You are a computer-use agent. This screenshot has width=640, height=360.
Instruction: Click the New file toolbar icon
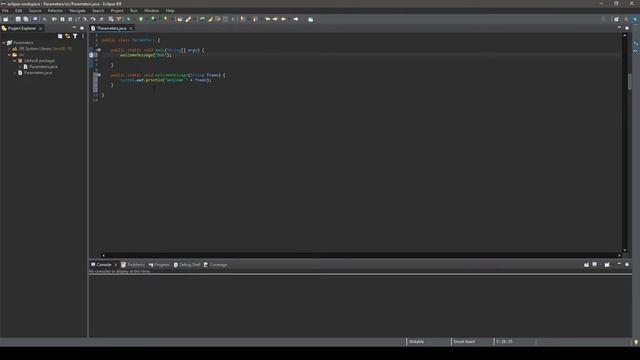click(x=6, y=19)
